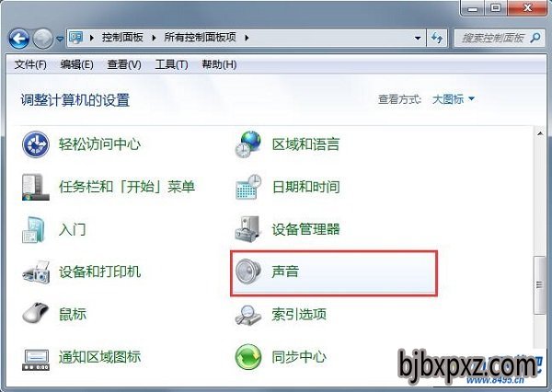Open the 文件(F) menu
The width and height of the screenshot is (552, 392).
pyautogui.click(x=30, y=64)
